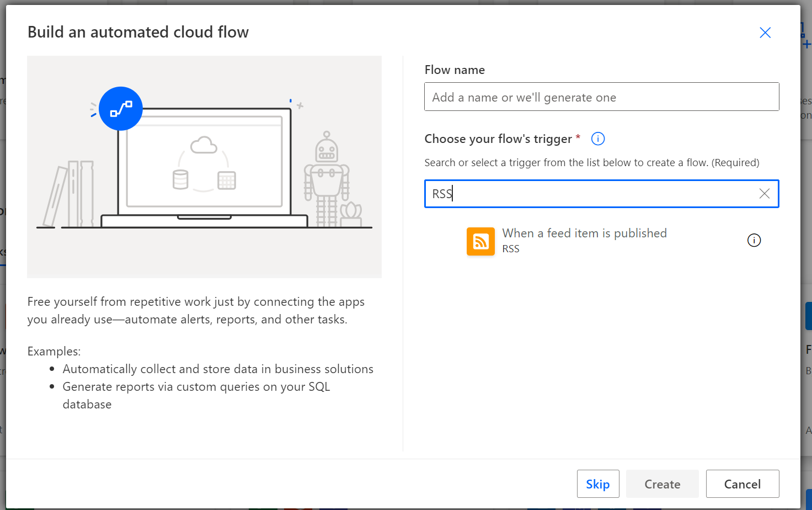Select the When a feed item is published trigger

[x=584, y=233]
